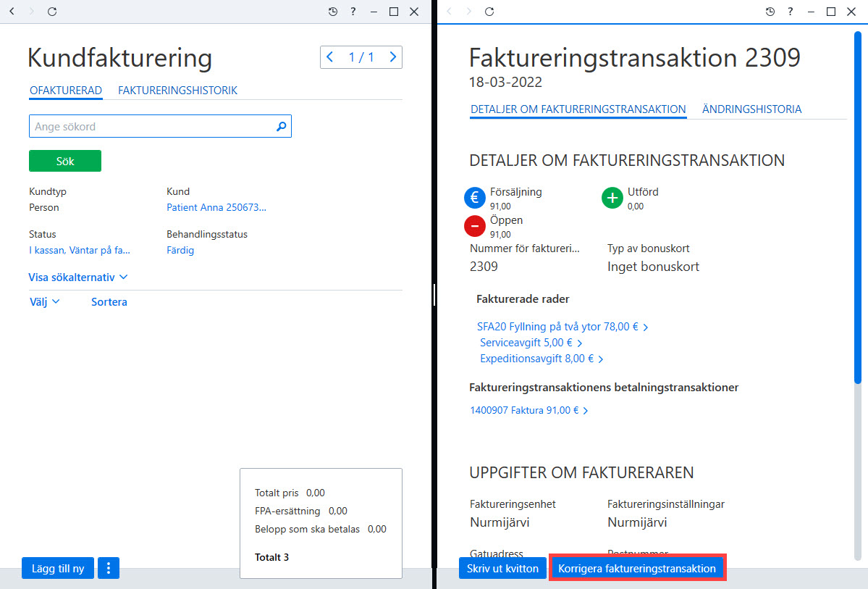
Task: Open SFA20 Fyllning på två ytor row
Action: point(562,326)
